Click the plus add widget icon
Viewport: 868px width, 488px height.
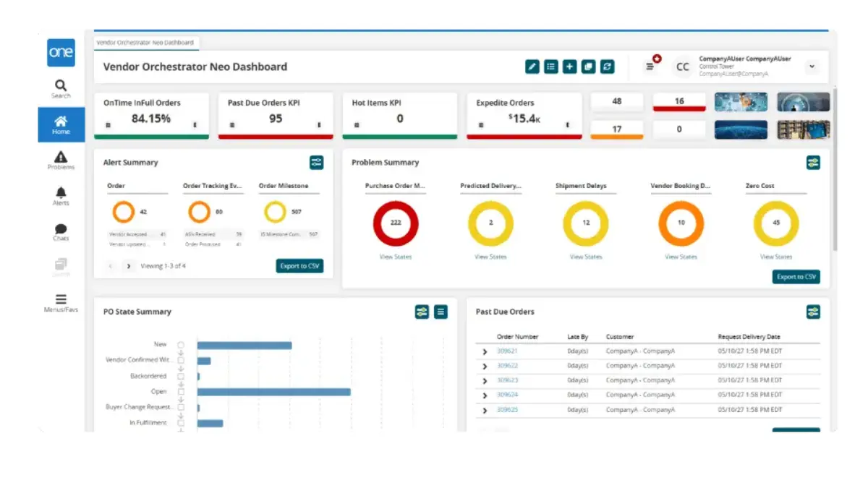point(570,67)
